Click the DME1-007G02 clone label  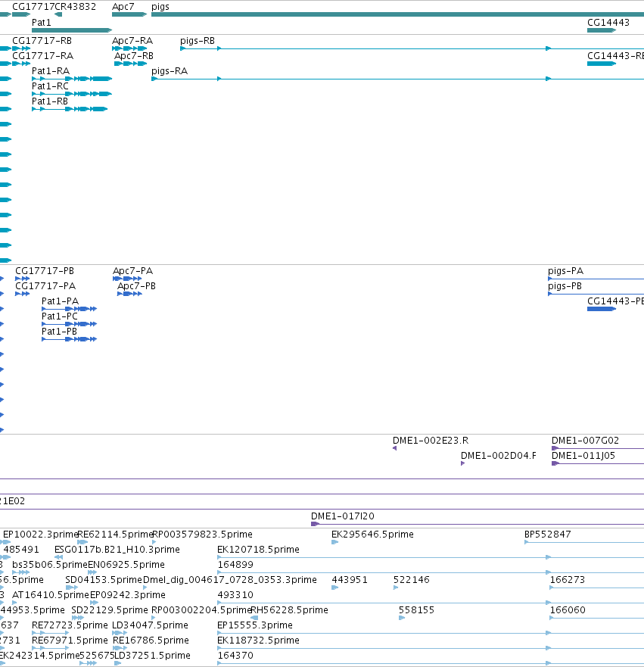[585, 441]
